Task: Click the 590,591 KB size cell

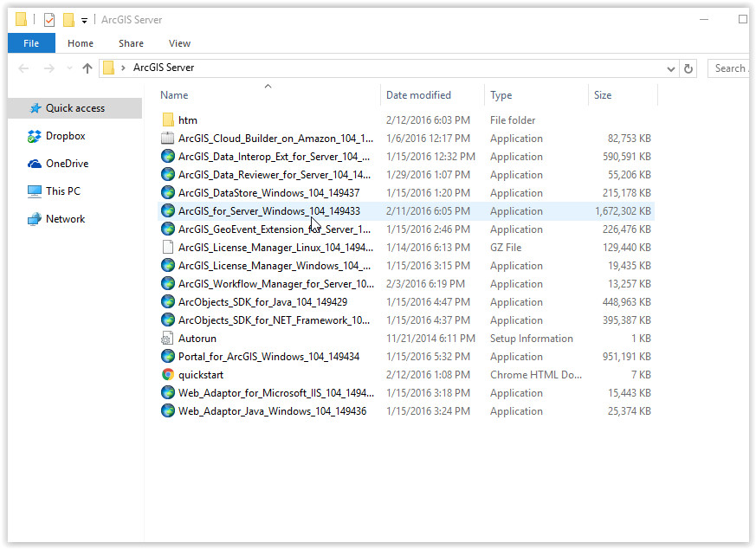Action: (626, 157)
